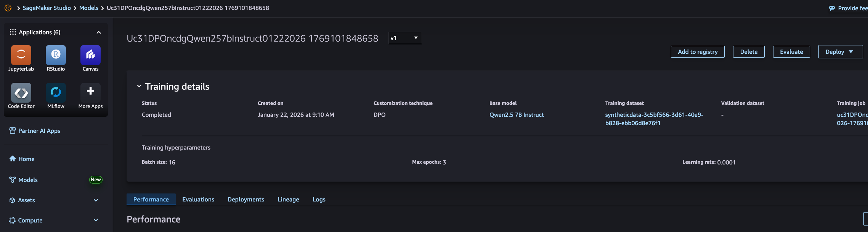Screen dimensions: 868x232
Task: Launch the JupyterLab application
Action: coord(21,55)
